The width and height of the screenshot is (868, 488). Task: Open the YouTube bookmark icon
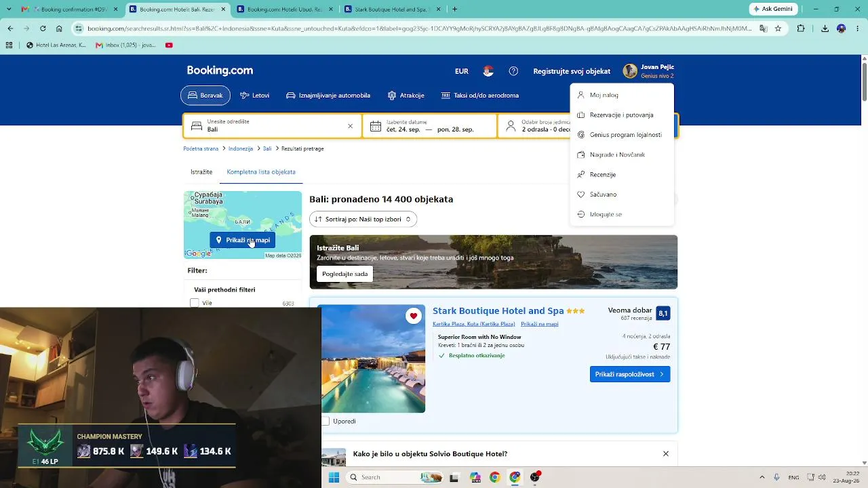[x=169, y=45]
